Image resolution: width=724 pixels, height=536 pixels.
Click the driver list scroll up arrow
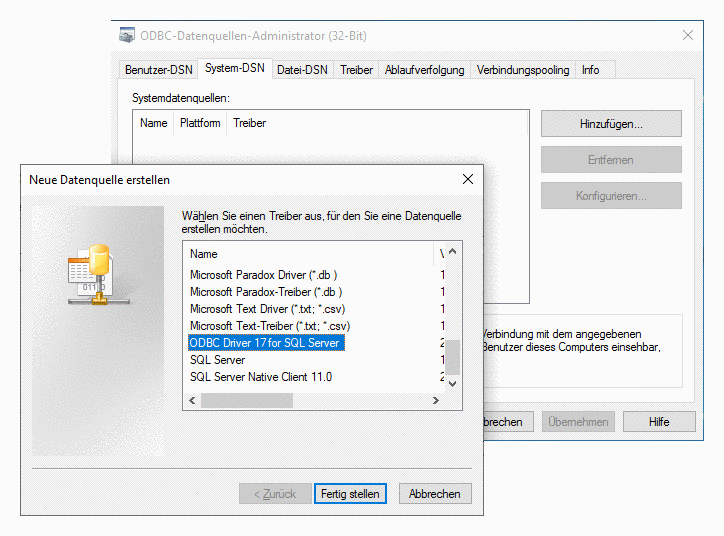(452, 251)
